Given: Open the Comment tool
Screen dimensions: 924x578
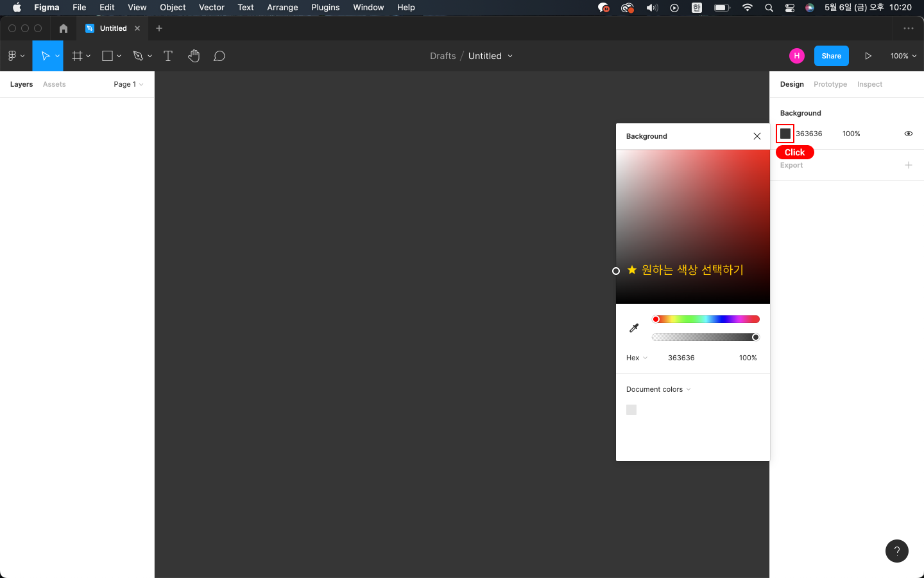Looking at the screenshot, I should 219,56.
